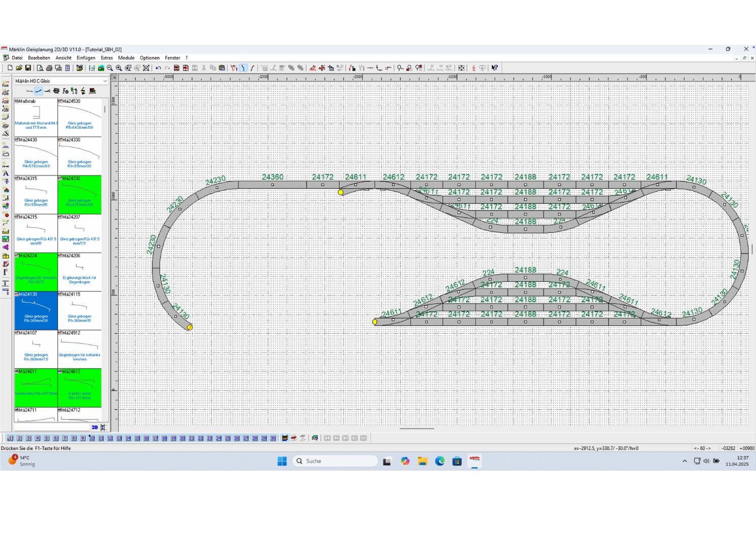Toggle layer 30 in the layer bar
The width and height of the screenshot is (756, 539).
pyautogui.click(x=273, y=438)
